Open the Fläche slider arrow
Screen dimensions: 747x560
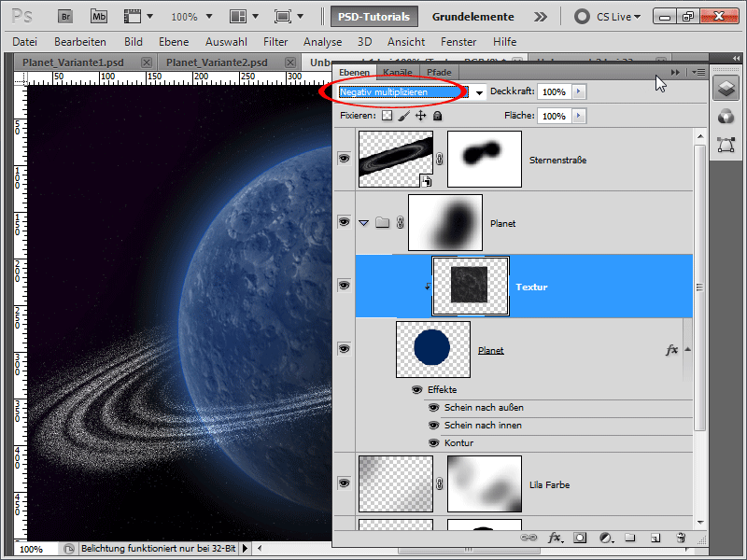pyautogui.click(x=579, y=116)
